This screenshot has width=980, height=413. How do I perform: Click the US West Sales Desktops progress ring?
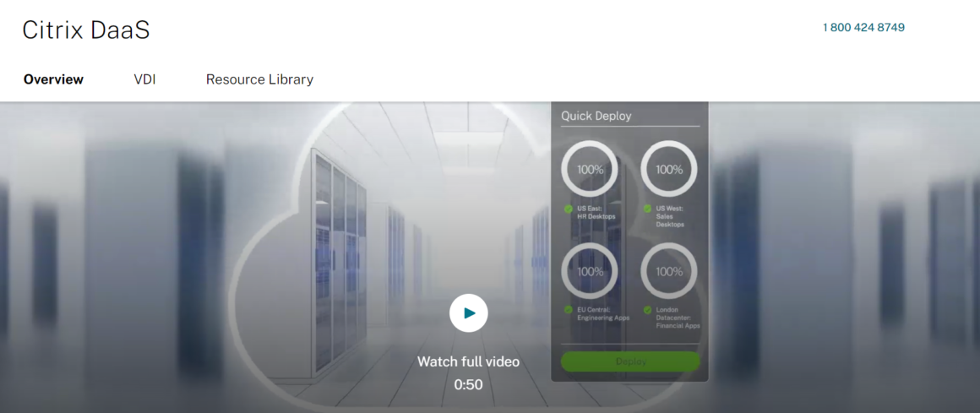click(x=669, y=169)
